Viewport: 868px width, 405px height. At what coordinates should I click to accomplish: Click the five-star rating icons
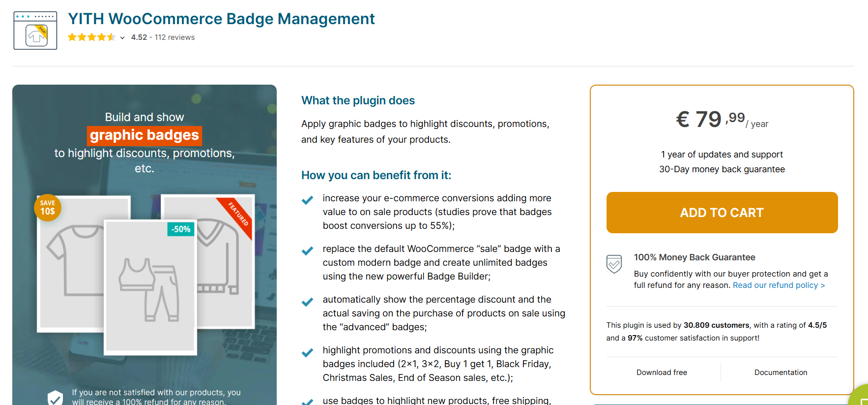coord(91,37)
